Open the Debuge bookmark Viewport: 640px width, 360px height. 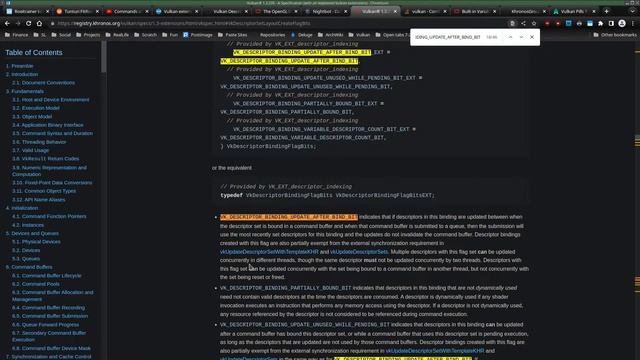pos(301,35)
